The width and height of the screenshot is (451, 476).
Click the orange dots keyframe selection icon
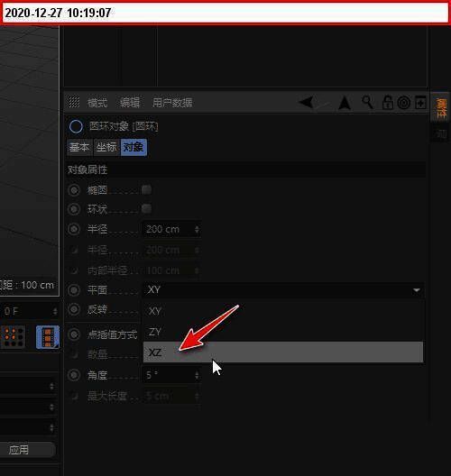click(x=13, y=336)
